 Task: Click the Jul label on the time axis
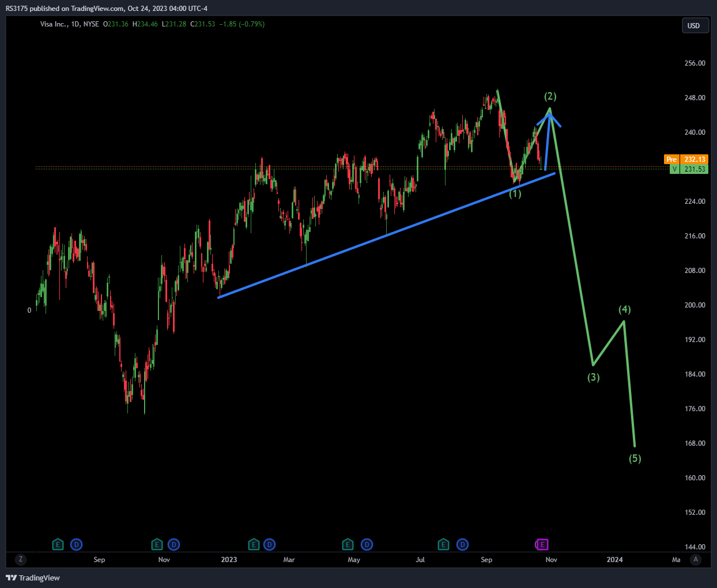pos(420,560)
